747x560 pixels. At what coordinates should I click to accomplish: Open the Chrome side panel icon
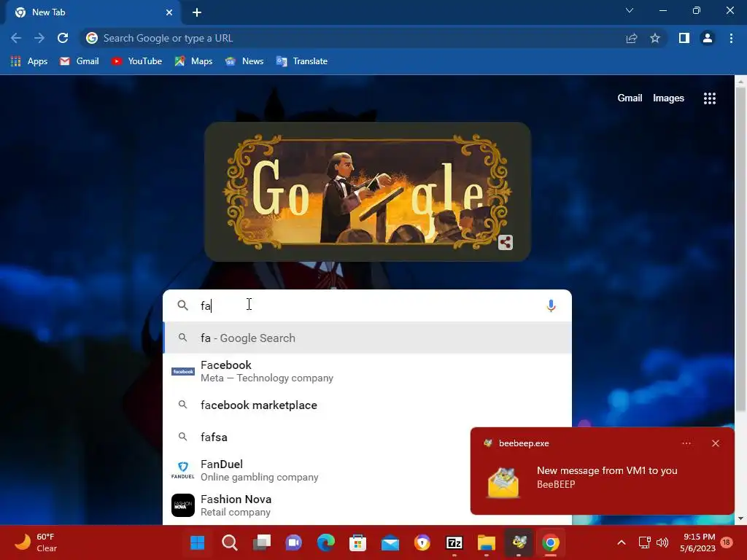point(684,38)
